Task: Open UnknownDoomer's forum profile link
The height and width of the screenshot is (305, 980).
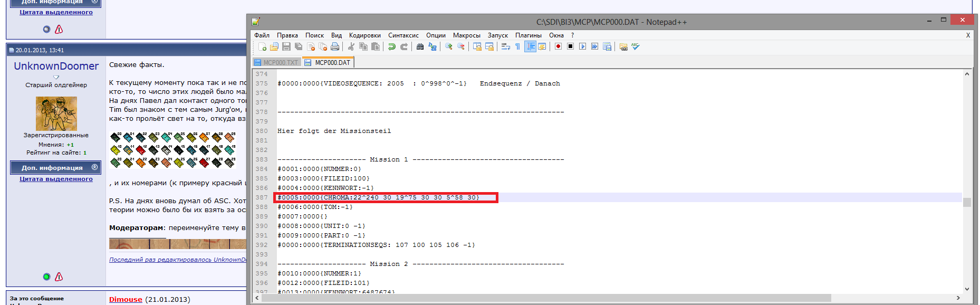Action: 56,66
